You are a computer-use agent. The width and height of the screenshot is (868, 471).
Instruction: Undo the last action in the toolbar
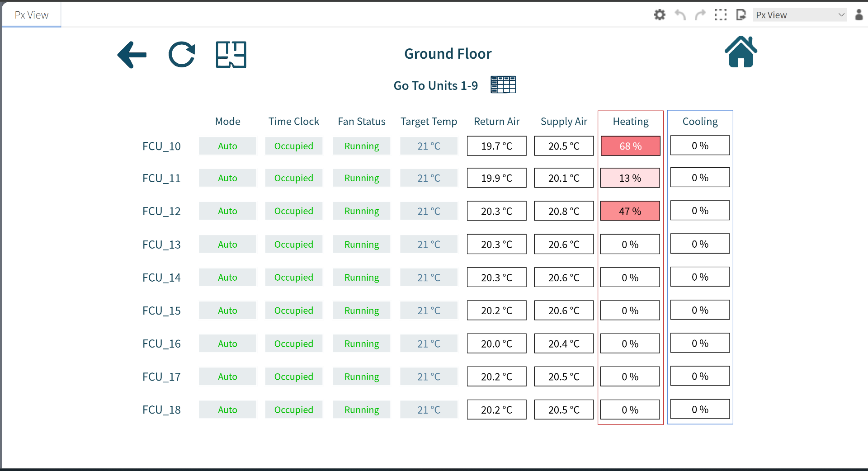(680, 15)
